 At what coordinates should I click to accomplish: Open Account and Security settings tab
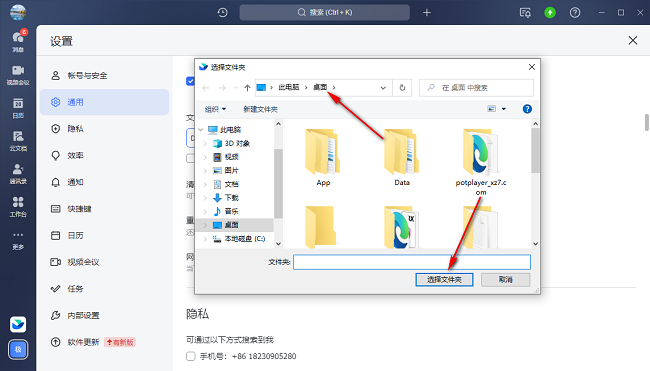[104, 75]
